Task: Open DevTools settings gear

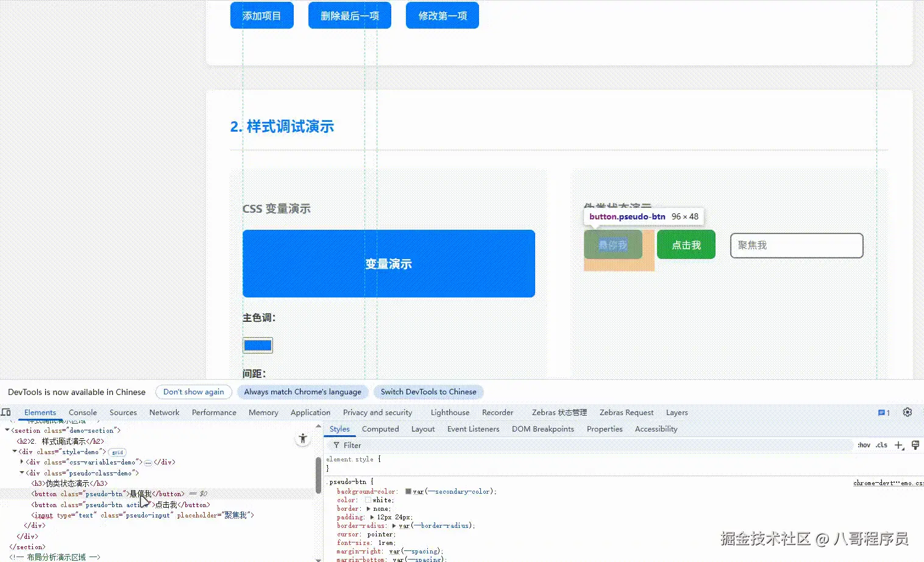Action: (907, 412)
